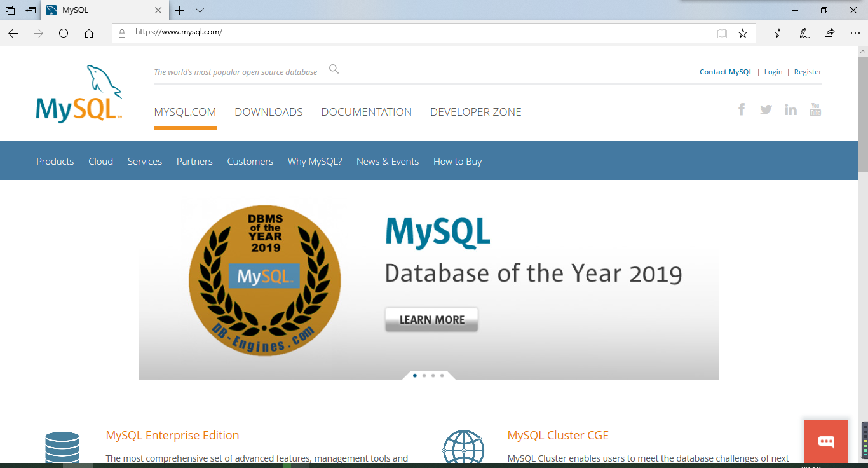The width and height of the screenshot is (868, 468).
Task: Open the DOCUMENTATION section
Action: pos(366,111)
